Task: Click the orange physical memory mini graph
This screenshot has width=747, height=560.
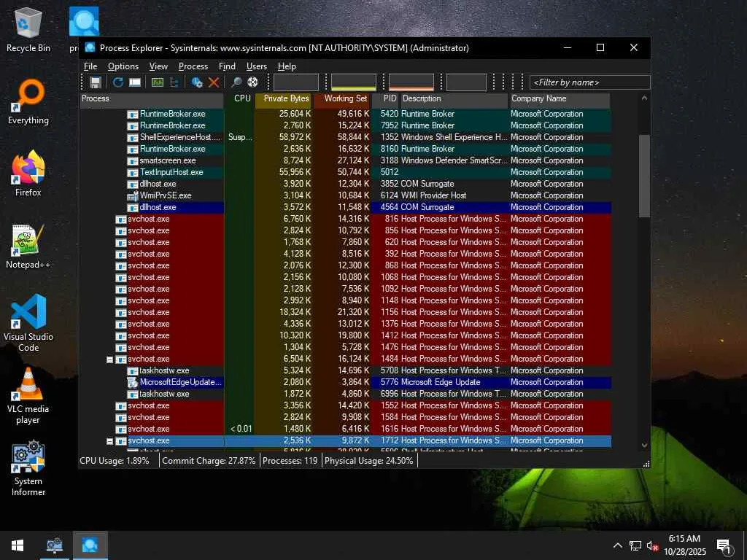Action: pyautogui.click(x=411, y=82)
